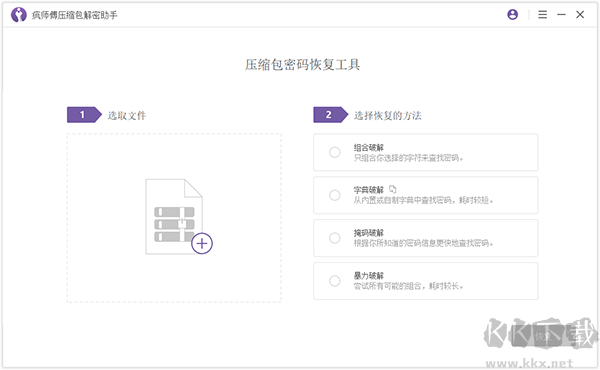The height and width of the screenshot is (370, 600).
Task: Open the dictionary file icon beside 字典破解
Action: click(393, 189)
